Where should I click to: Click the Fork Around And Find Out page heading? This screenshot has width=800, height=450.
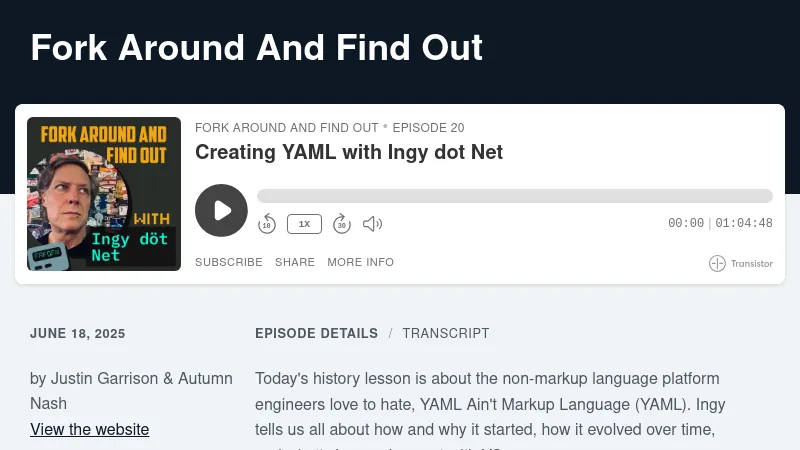coord(257,47)
